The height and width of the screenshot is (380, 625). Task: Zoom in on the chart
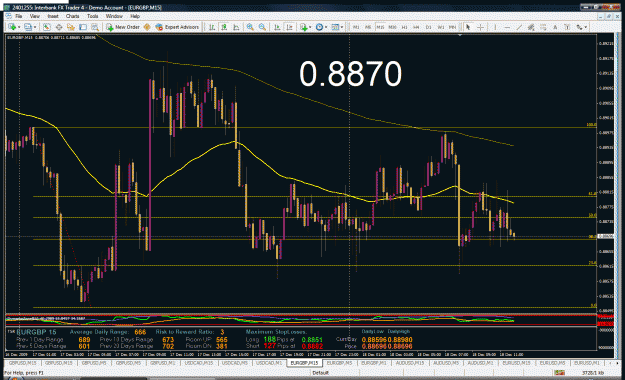pos(250,27)
